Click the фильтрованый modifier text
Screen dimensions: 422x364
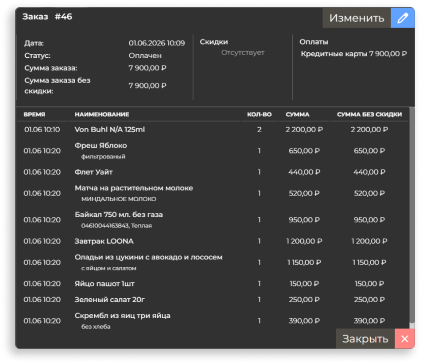click(103, 157)
